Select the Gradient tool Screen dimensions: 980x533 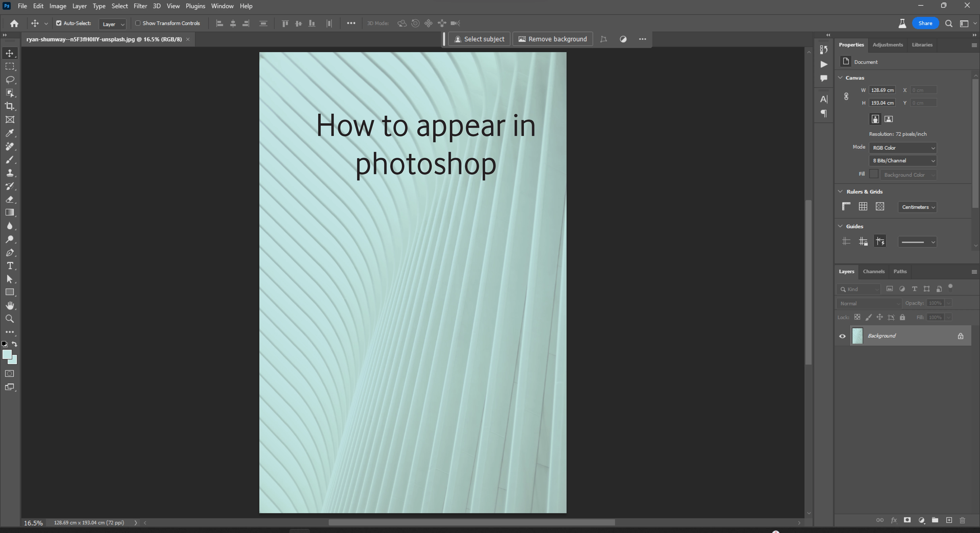click(x=10, y=213)
